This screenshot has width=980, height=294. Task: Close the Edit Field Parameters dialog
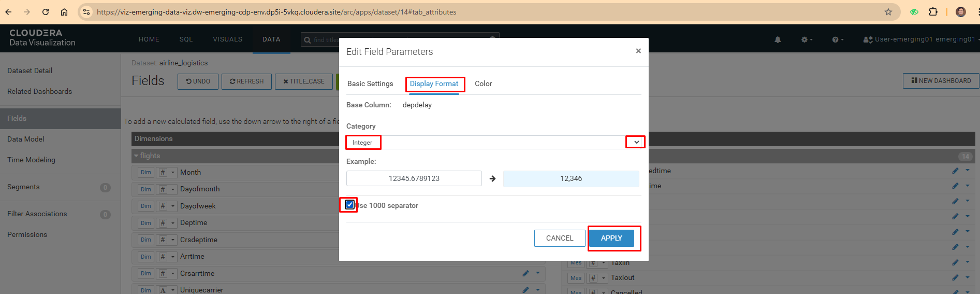tap(638, 51)
